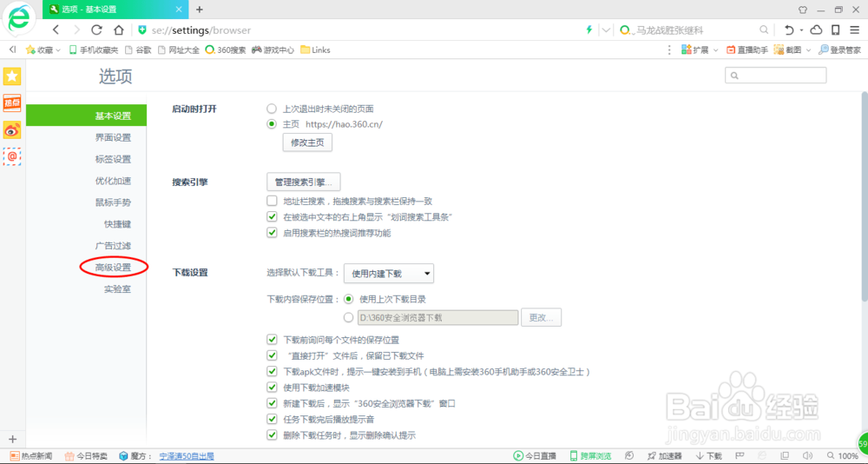Open the cloud sync icon

[816, 30]
